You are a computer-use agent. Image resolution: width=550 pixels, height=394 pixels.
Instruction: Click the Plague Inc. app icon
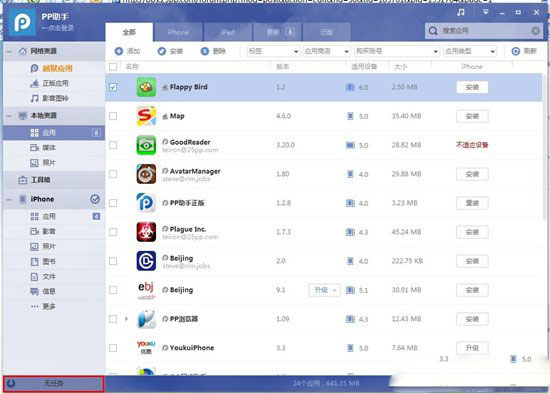[146, 232]
